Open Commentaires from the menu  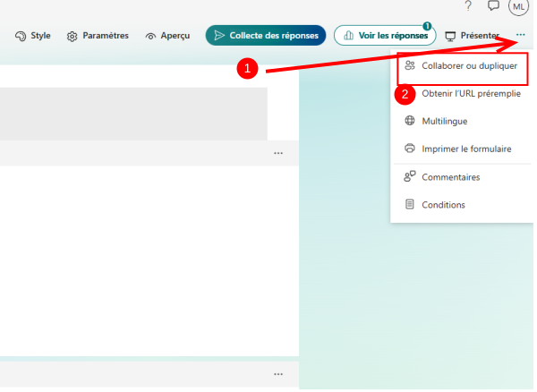click(450, 177)
